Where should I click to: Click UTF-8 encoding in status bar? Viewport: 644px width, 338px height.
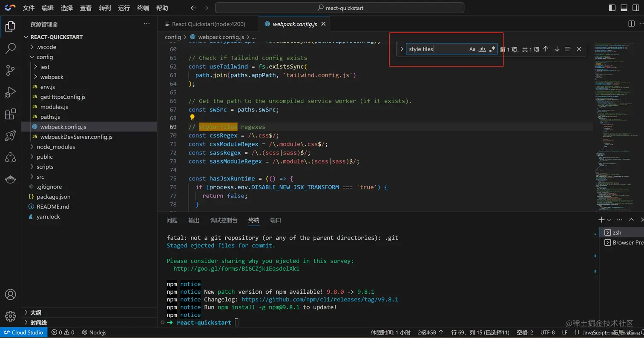pos(547,332)
